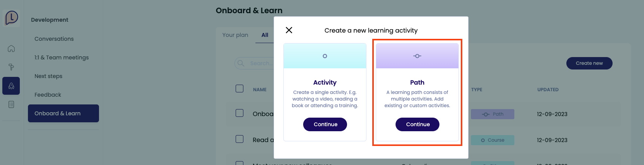Check the Onboarding row checkbox
The image size is (644, 165).
(x=240, y=113)
